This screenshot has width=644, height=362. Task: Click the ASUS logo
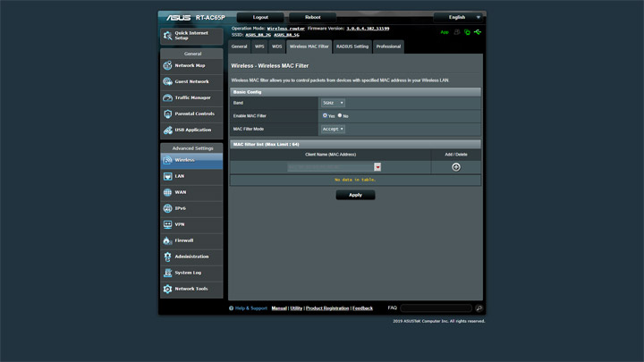(x=178, y=18)
